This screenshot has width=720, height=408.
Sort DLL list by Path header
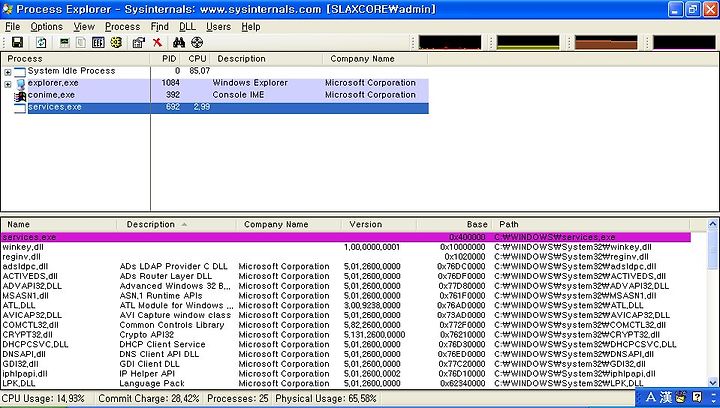591,224
